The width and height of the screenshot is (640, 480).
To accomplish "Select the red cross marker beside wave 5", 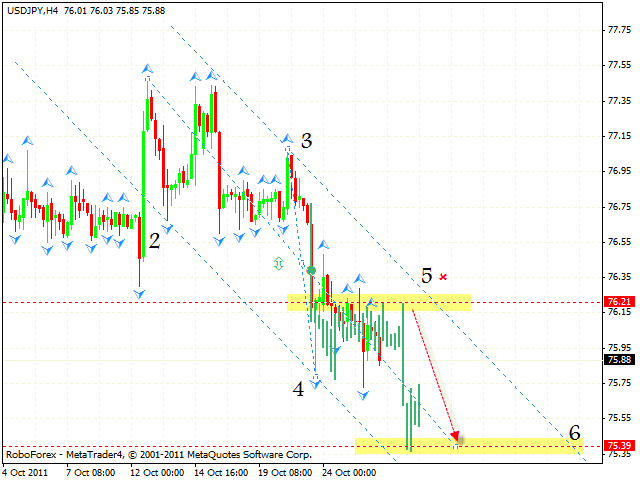I will tap(443, 277).
